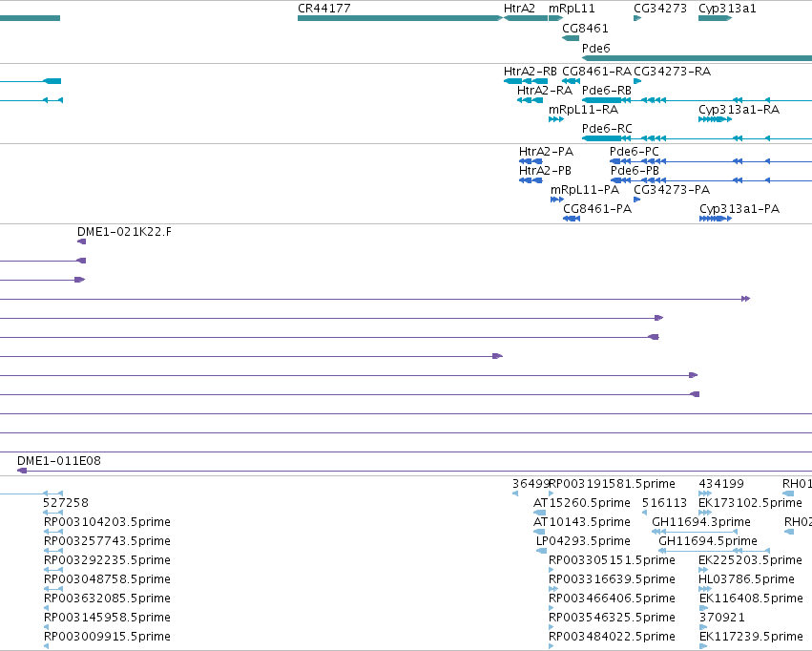Select the LP04293.5prime EST label
The width and height of the screenshot is (812, 651).
pyautogui.click(x=583, y=540)
